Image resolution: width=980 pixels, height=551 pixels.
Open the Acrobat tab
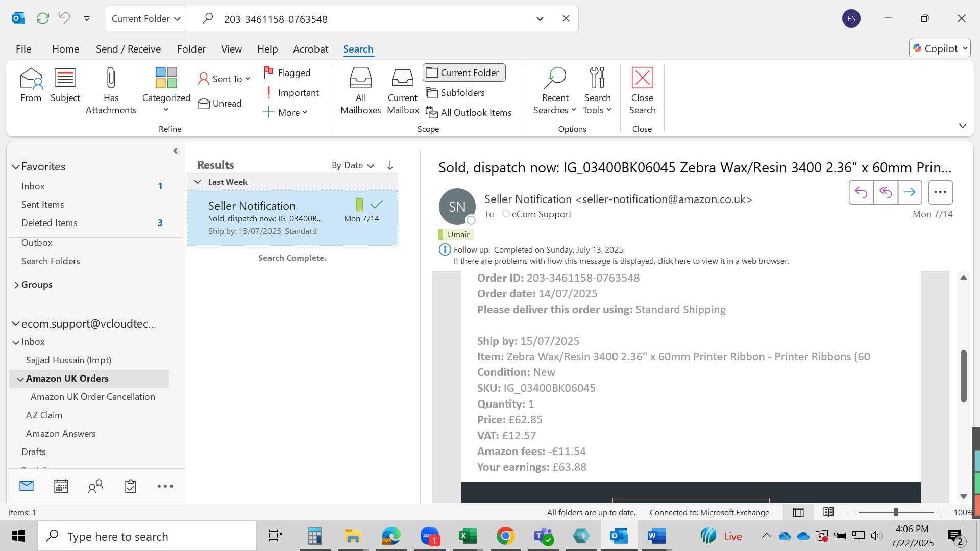pyautogui.click(x=310, y=49)
